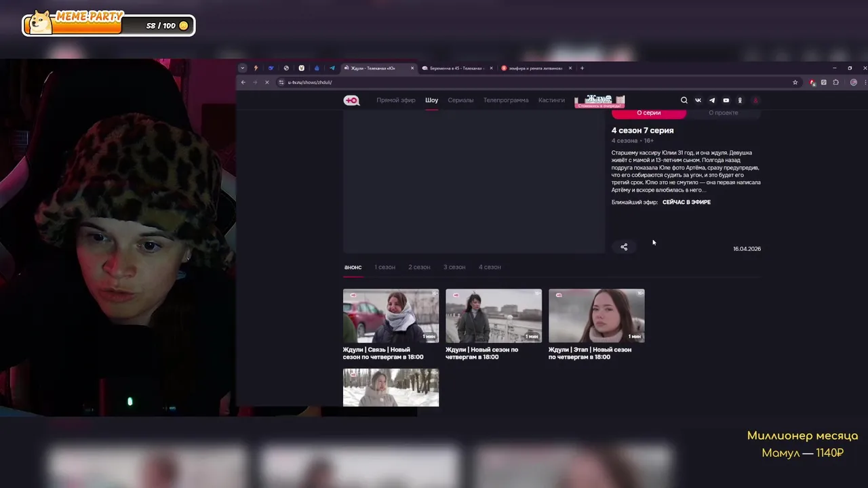The height and width of the screenshot is (488, 868).
Task: Open the browser extensions puzzle icon
Action: click(835, 83)
